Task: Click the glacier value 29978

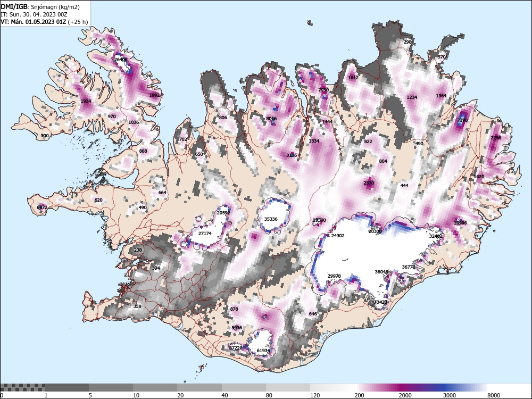Action: click(334, 276)
